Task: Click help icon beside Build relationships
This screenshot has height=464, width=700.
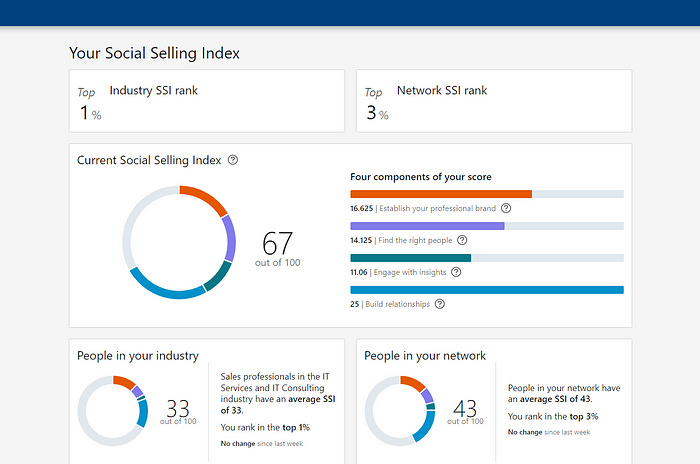Action: tap(440, 304)
